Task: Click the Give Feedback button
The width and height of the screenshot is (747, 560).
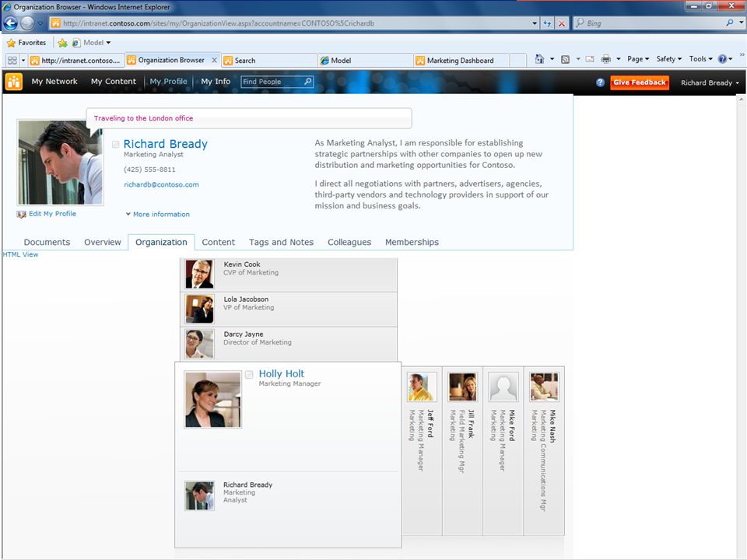Action: point(640,82)
